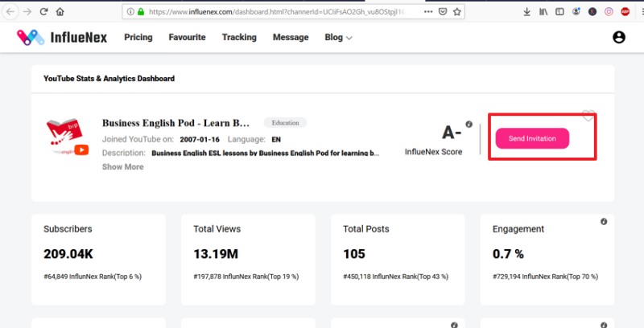The height and width of the screenshot is (328, 644).
Task: Open the Message menu item
Action: click(291, 37)
